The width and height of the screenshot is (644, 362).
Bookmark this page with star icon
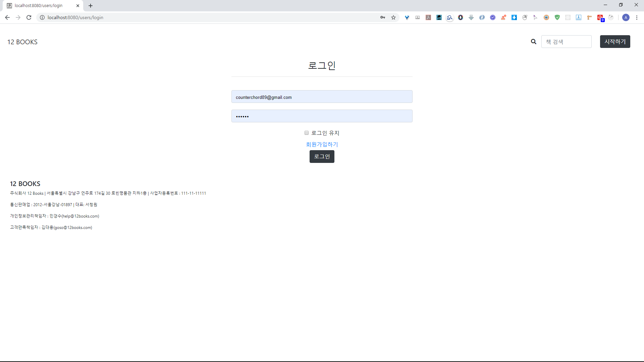coord(393,17)
